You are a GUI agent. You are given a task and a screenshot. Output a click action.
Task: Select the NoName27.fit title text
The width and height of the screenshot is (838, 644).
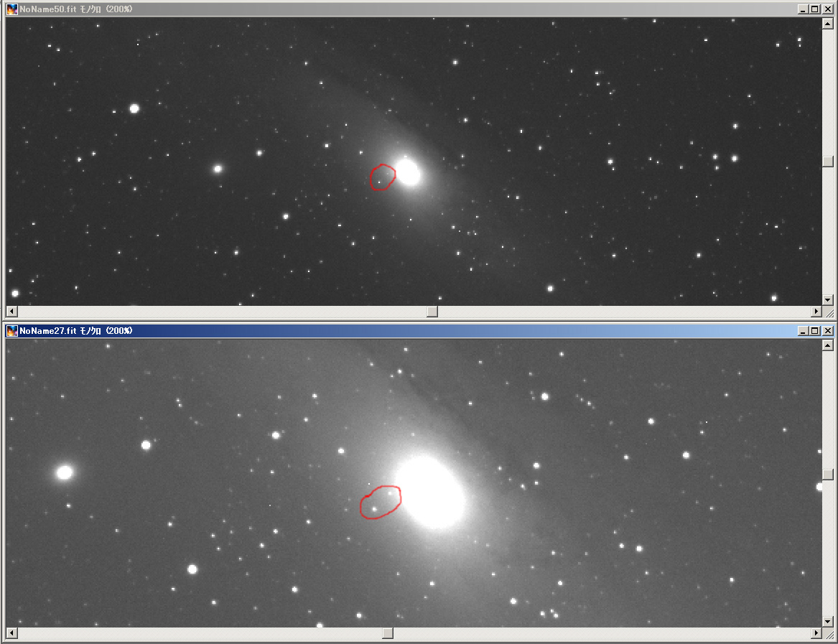coord(76,331)
